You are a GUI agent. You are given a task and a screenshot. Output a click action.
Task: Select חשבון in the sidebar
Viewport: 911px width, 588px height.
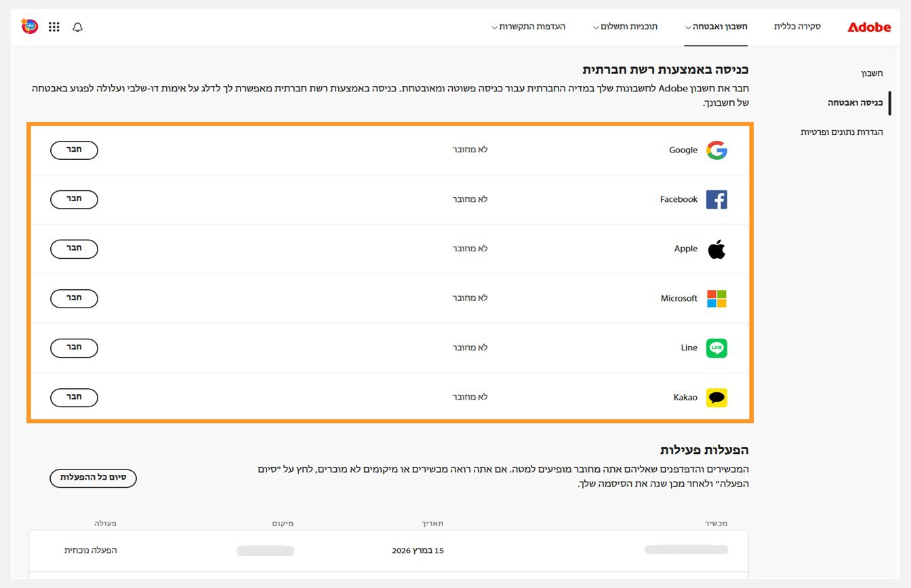point(872,73)
